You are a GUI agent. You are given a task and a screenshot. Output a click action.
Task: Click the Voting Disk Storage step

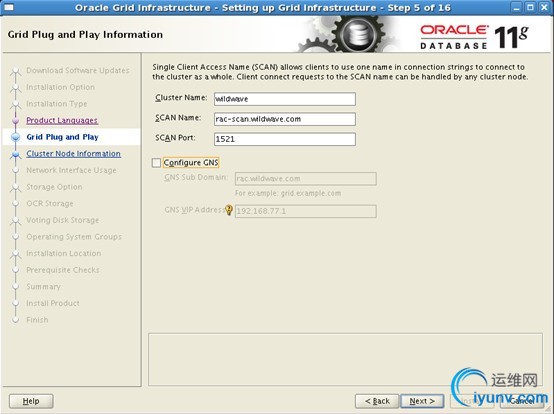click(x=63, y=220)
